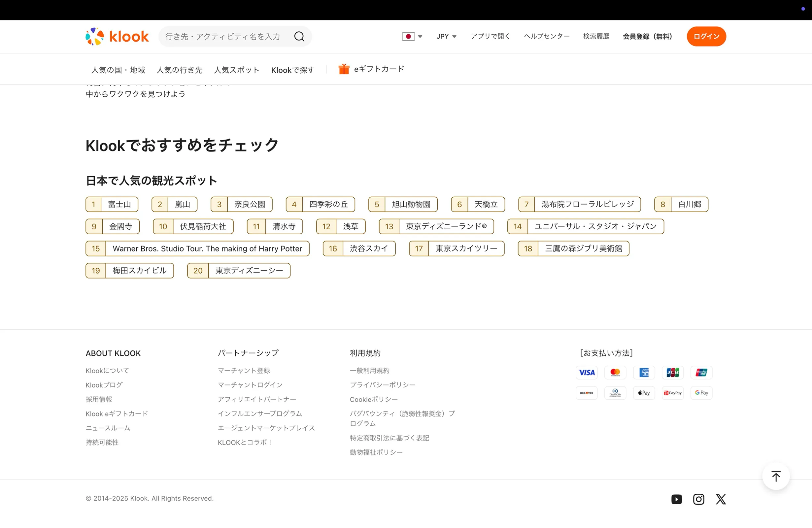The width and height of the screenshot is (812, 528).
Task: Click the Klook logo
Action: click(117, 37)
